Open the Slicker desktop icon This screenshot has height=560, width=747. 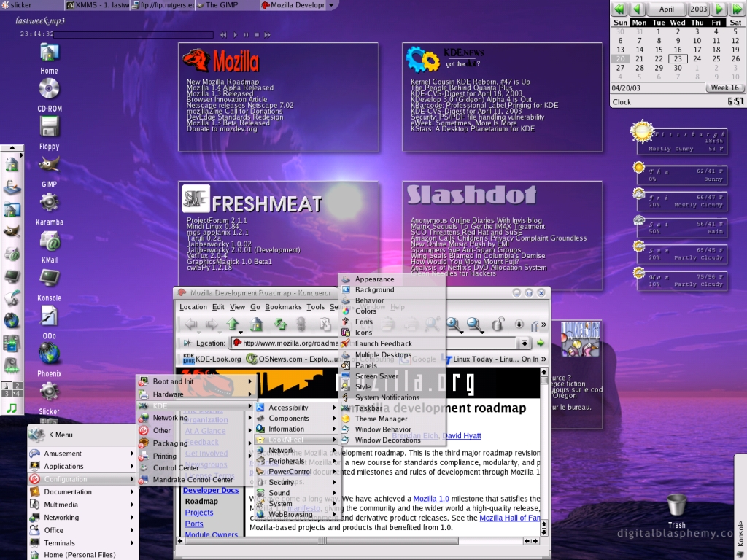click(49, 392)
